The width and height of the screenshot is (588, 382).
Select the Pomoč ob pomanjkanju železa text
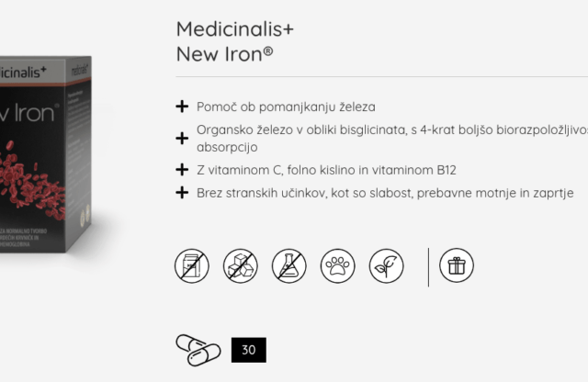[286, 107]
